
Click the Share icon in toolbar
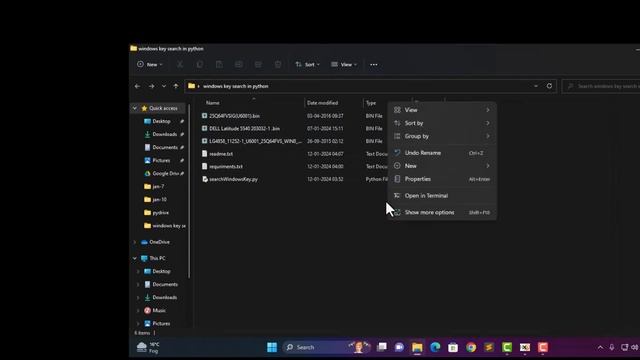[x=258, y=64]
